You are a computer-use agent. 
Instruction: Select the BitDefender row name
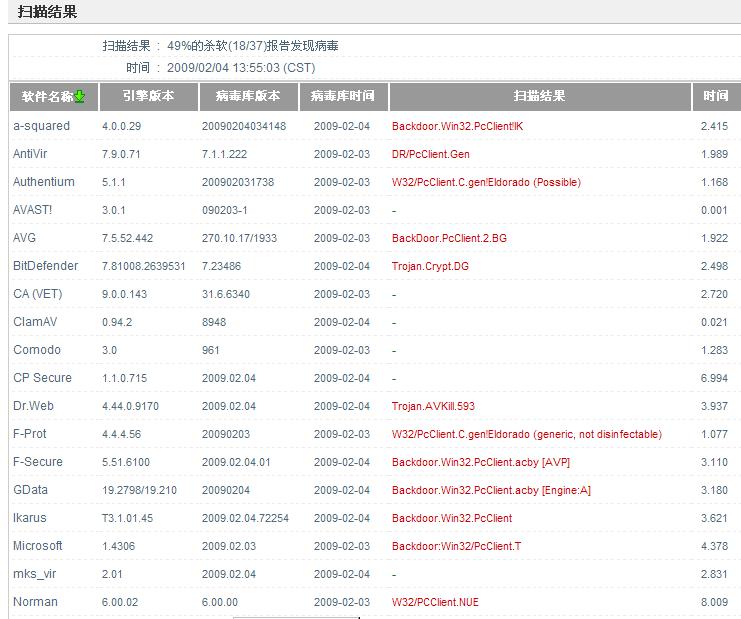(x=46, y=266)
